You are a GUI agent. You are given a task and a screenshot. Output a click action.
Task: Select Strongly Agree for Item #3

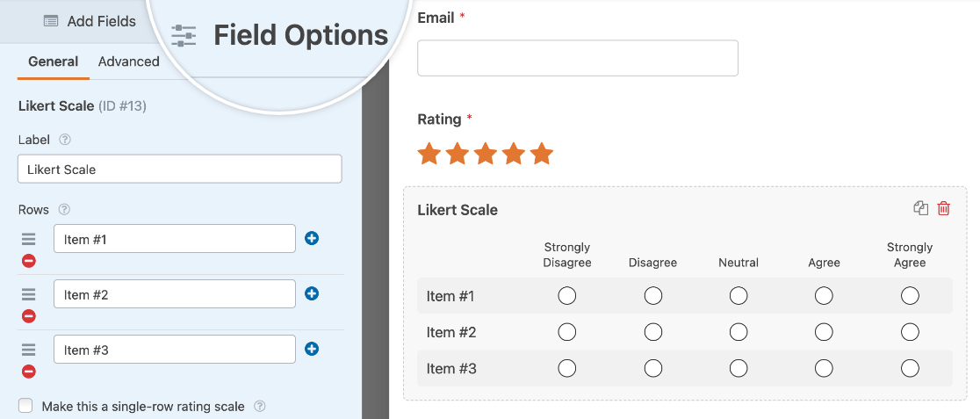click(910, 368)
